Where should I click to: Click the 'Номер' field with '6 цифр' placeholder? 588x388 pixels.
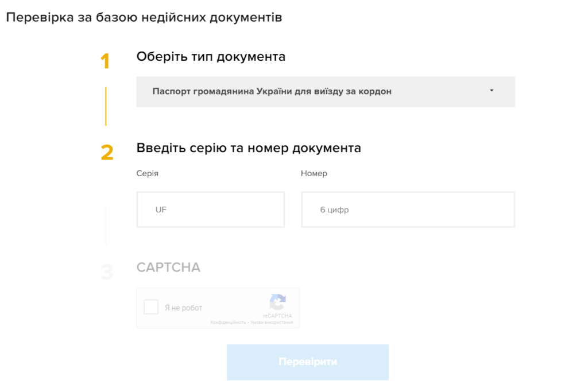tap(408, 209)
